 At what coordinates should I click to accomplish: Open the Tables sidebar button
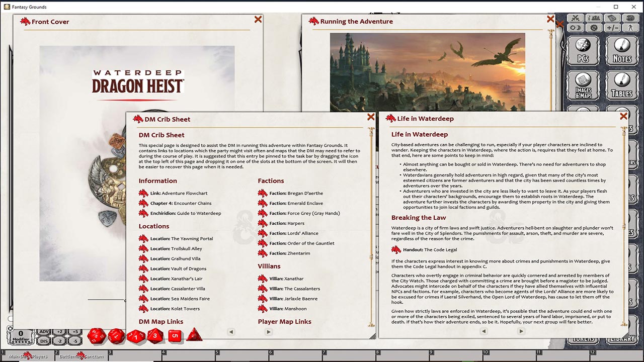coord(622,85)
